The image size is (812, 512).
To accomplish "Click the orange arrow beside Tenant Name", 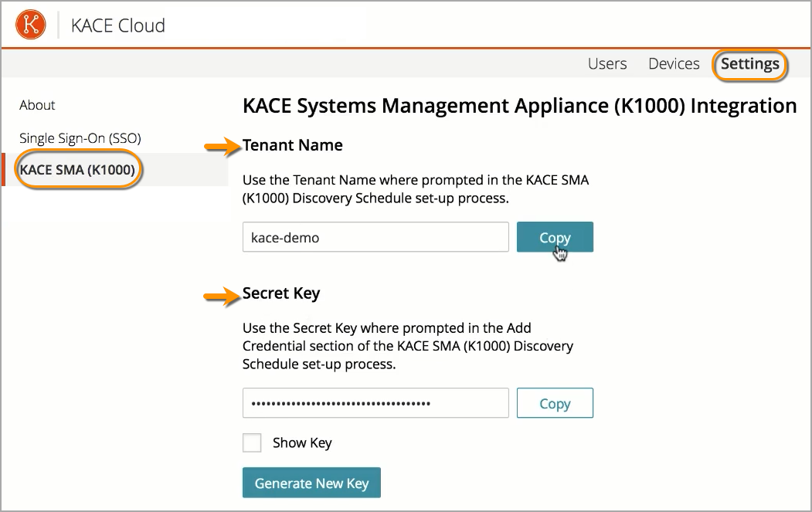I will click(222, 146).
